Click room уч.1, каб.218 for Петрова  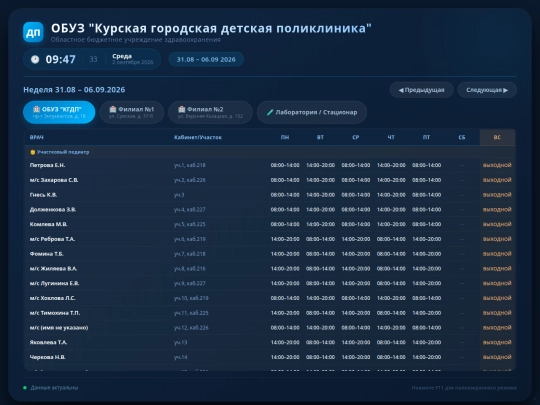(190, 165)
